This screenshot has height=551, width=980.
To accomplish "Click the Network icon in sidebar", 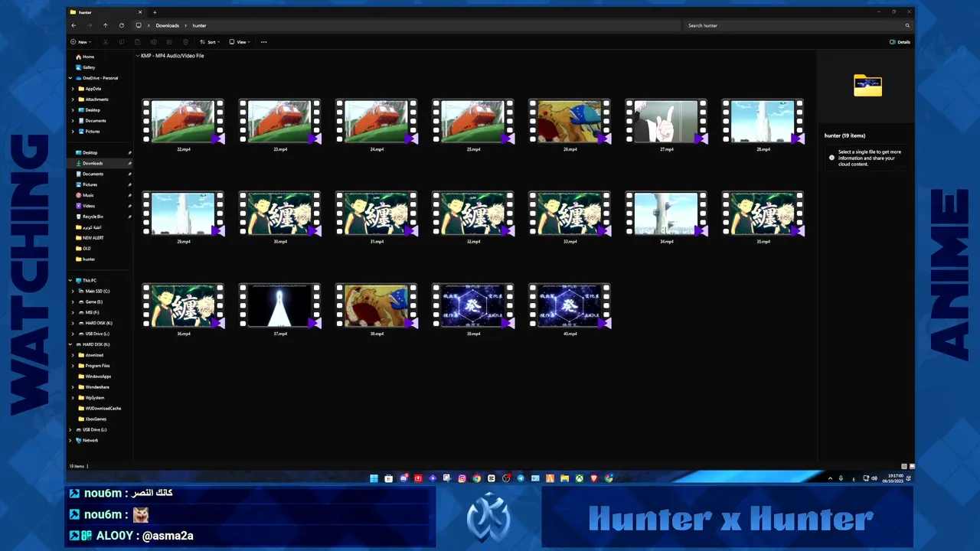I will tap(78, 440).
